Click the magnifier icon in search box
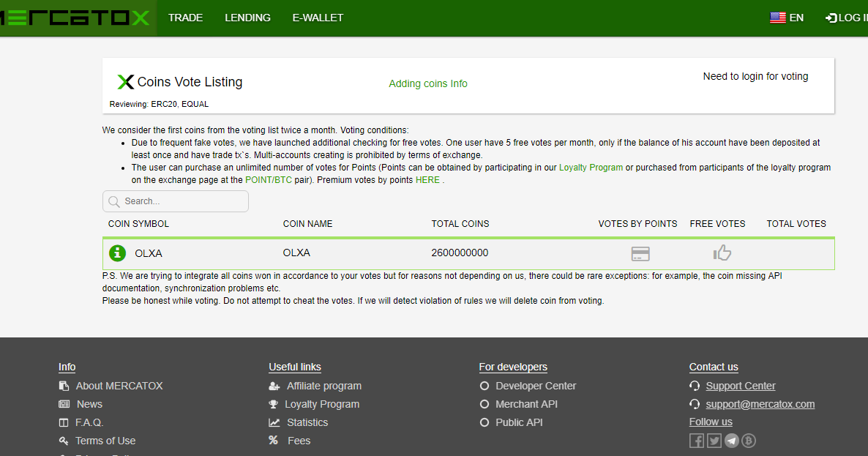868x456 pixels. point(114,201)
